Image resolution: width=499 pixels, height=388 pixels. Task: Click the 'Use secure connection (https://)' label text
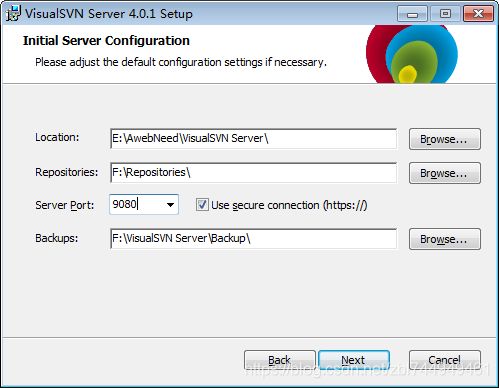pyautogui.click(x=289, y=205)
